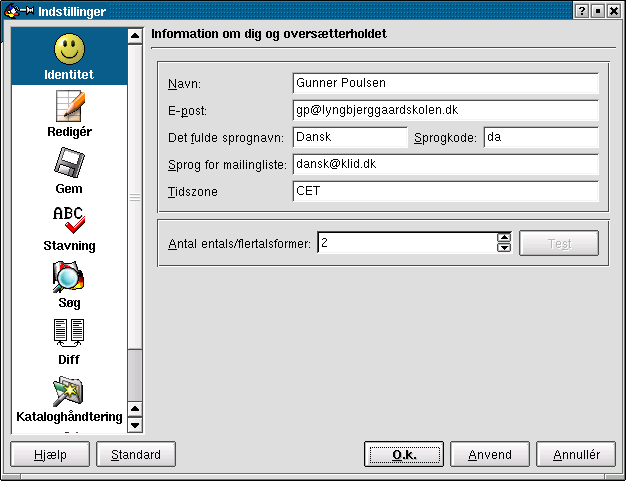Screen dimensions: 626x481
Task: Open help with the Hjælp button
Action: click(49, 454)
